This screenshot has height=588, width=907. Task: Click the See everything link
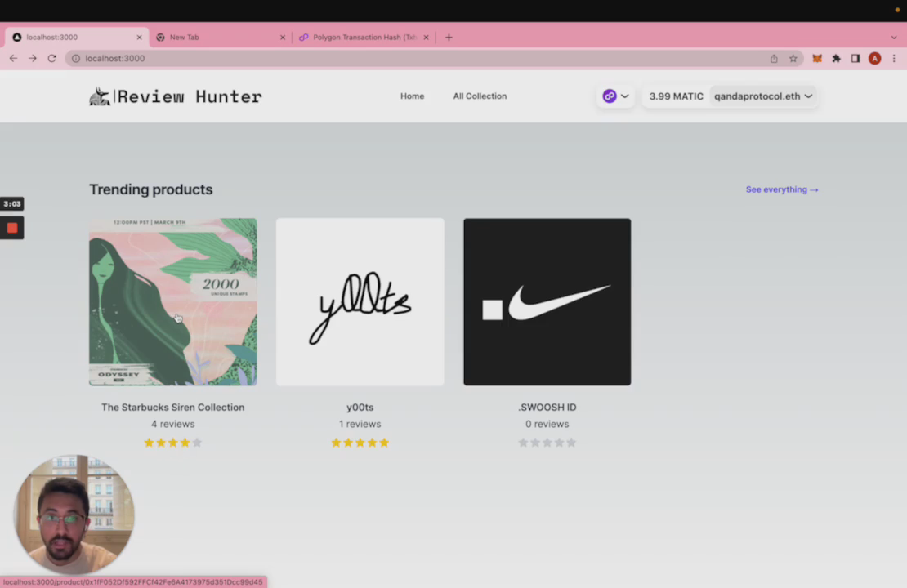coord(782,189)
